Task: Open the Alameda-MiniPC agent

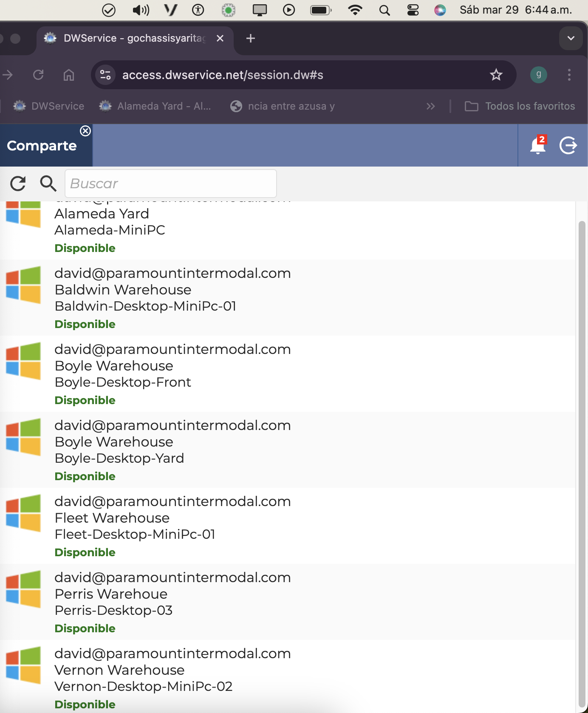Action: pos(287,230)
